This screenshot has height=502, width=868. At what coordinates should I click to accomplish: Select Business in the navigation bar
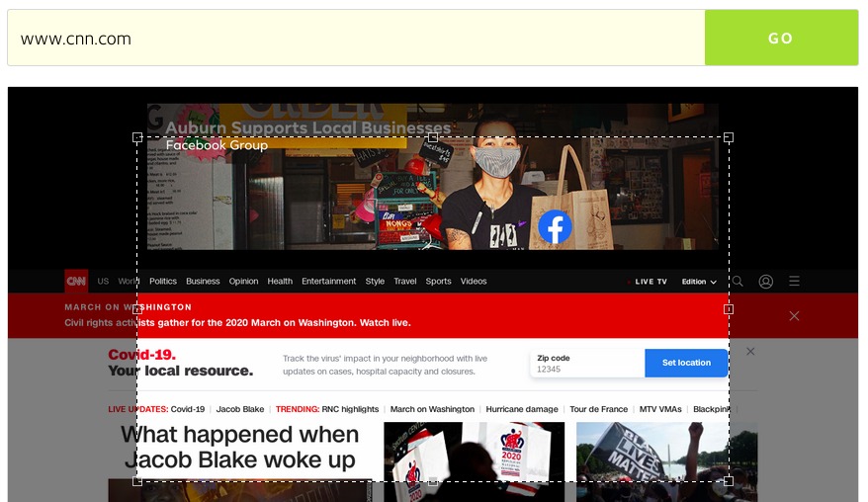203,282
